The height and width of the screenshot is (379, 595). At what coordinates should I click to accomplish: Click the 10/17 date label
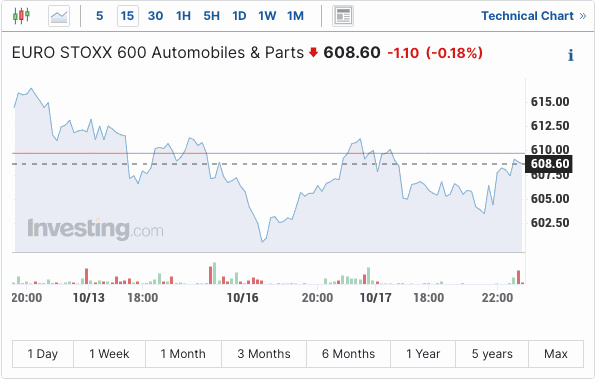375,298
